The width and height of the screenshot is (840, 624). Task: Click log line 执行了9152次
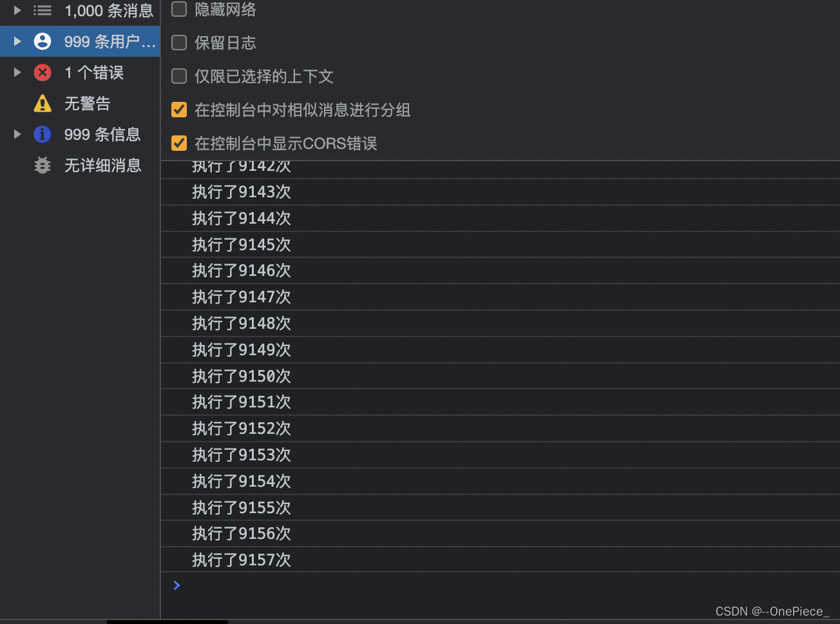[501, 429]
